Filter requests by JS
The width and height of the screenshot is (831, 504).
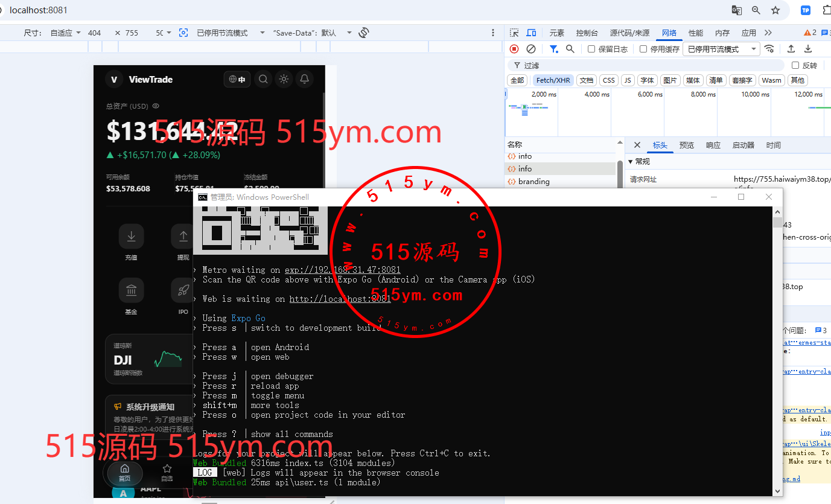[x=628, y=80]
